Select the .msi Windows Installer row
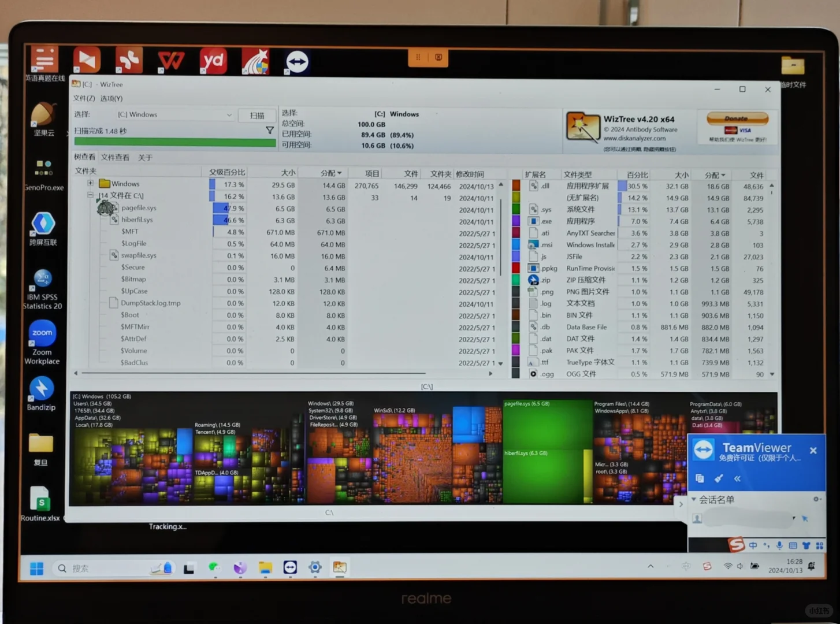 tap(639, 245)
